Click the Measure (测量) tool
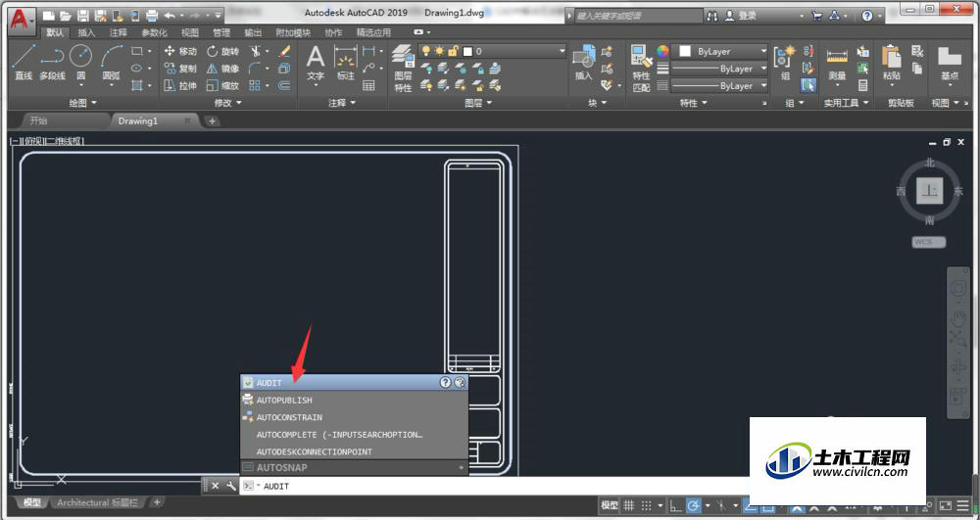 [837, 63]
